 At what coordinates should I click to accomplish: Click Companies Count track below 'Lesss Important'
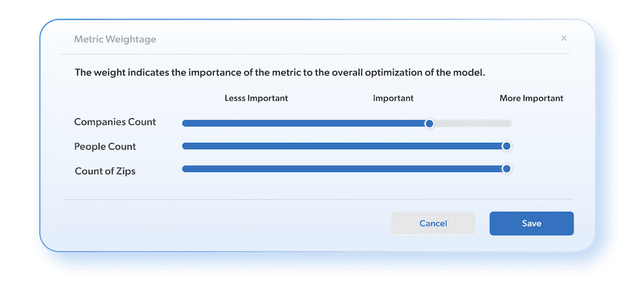pos(257,123)
